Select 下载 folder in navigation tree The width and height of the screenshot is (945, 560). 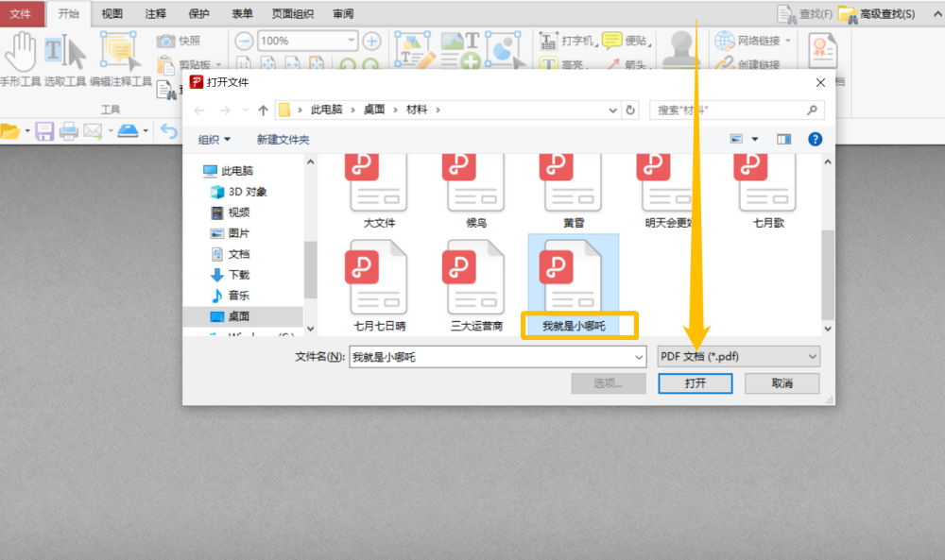[x=230, y=275]
